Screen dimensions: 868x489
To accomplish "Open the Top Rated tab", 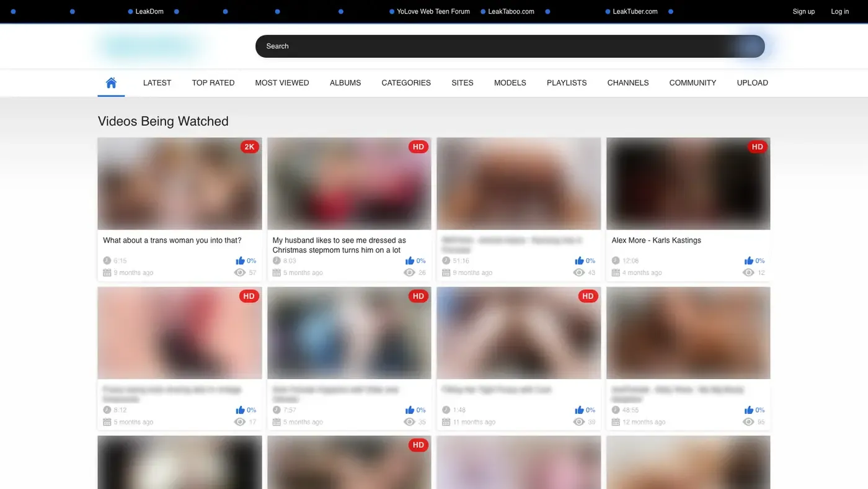I will coord(213,83).
